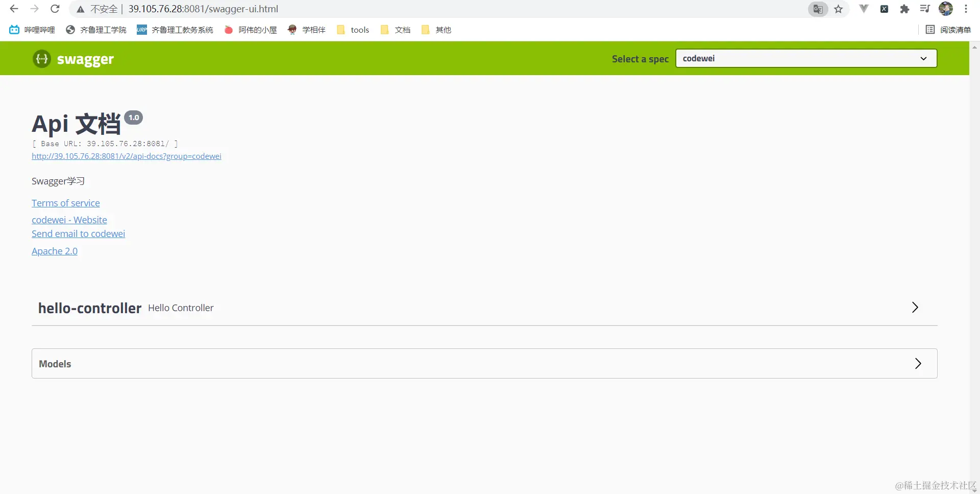Expand the Models section

tap(484, 364)
